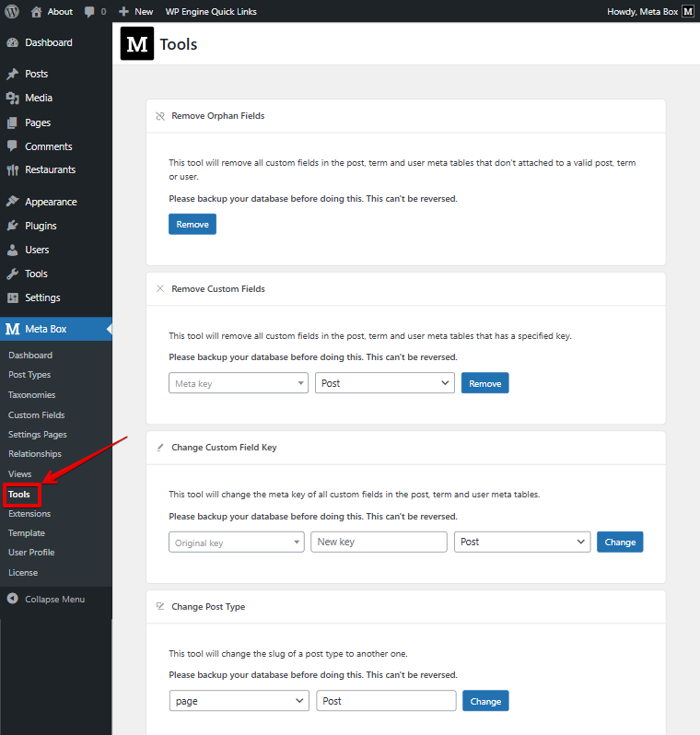The width and height of the screenshot is (700, 735).
Task: Click Remove button in Remove Custom Fields
Action: click(484, 383)
